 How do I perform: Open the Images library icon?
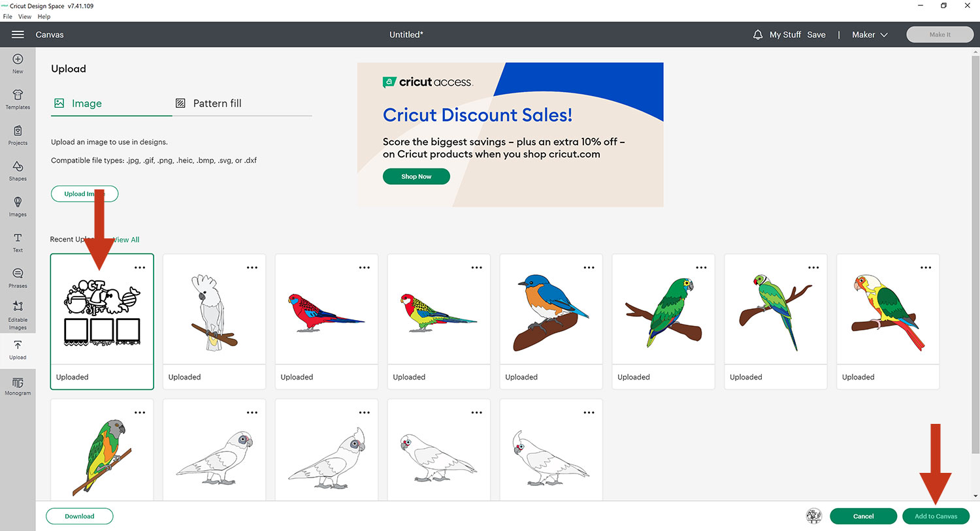pyautogui.click(x=18, y=206)
